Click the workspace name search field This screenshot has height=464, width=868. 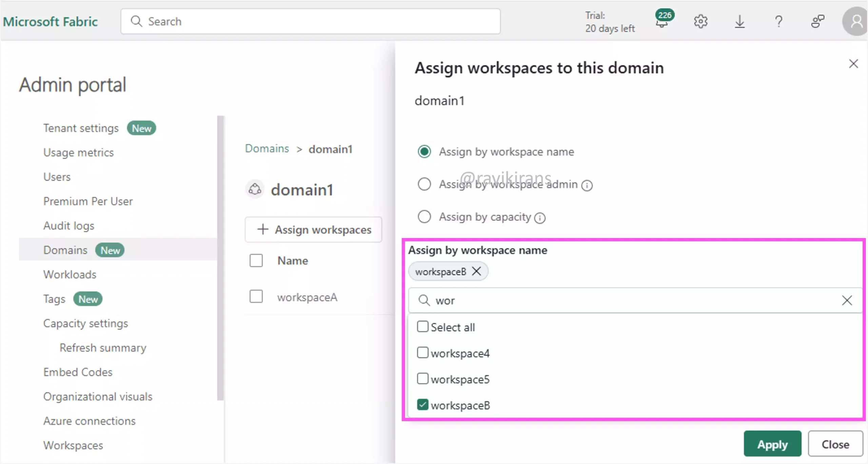coord(635,300)
